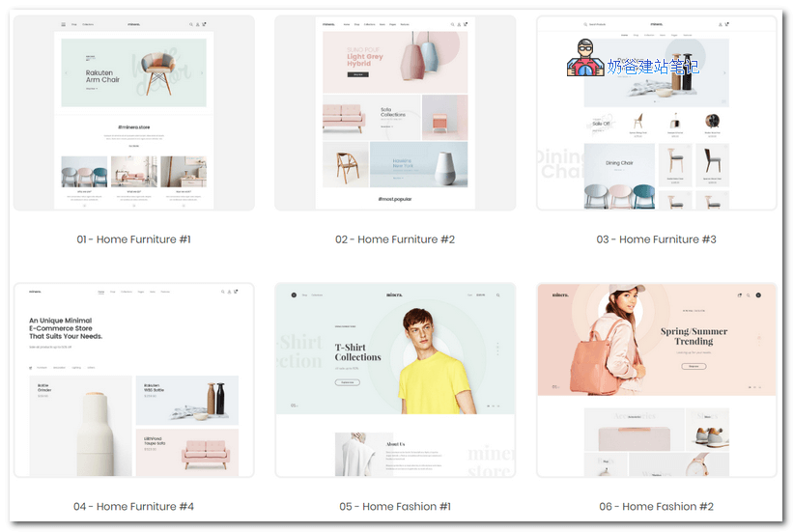The height and width of the screenshot is (532, 793).
Task: Open the "06 - Home Fashion #2" caption link
Action: click(x=656, y=506)
